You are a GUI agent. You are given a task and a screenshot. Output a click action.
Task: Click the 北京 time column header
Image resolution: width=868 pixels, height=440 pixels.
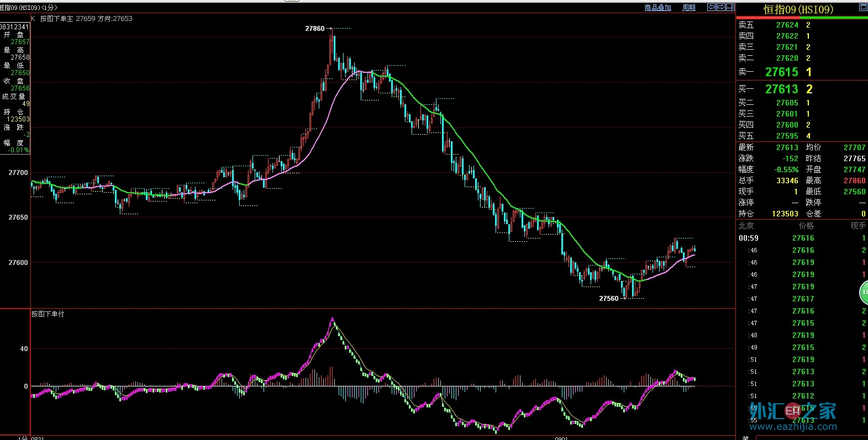tap(746, 225)
